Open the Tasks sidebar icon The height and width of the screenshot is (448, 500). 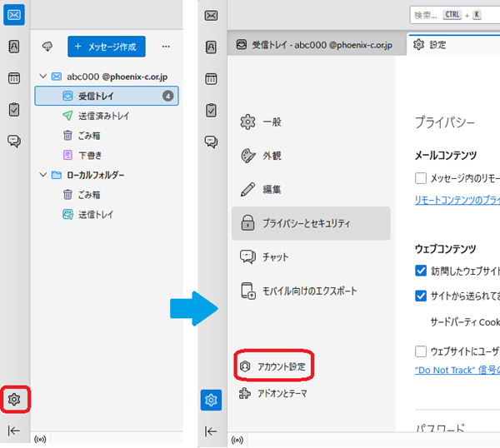click(14, 110)
